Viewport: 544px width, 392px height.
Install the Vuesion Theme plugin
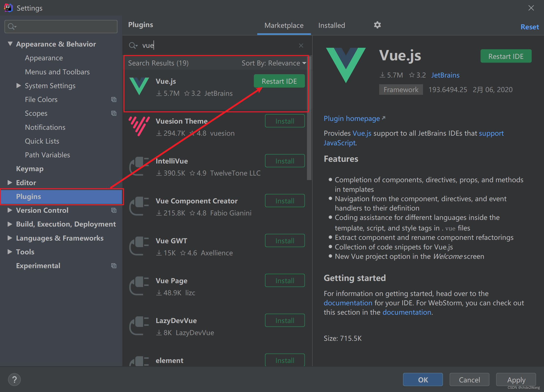pos(285,121)
